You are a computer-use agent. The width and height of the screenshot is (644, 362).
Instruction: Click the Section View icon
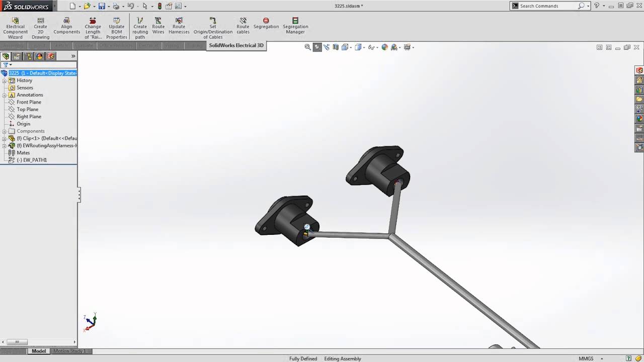click(336, 47)
